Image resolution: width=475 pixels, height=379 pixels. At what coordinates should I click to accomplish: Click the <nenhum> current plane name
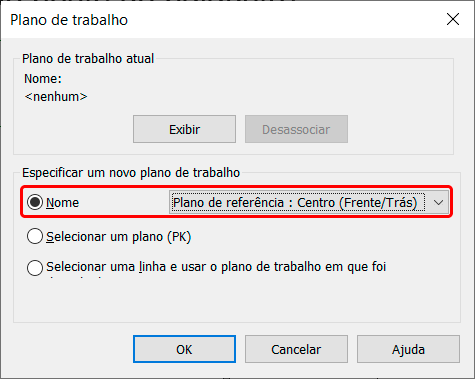pos(56,97)
